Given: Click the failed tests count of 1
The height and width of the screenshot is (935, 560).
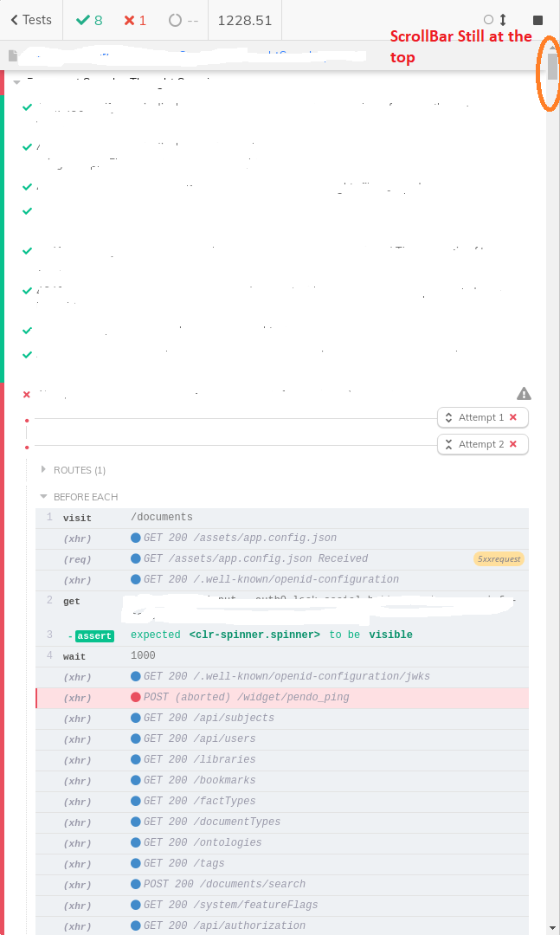Looking at the screenshot, I should (135, 20).
